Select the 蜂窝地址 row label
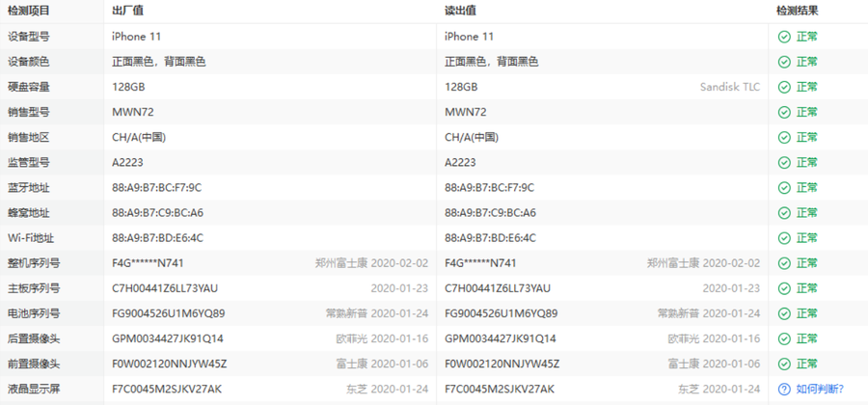Viewport: 868px width, 405px height. click(28, 213)
